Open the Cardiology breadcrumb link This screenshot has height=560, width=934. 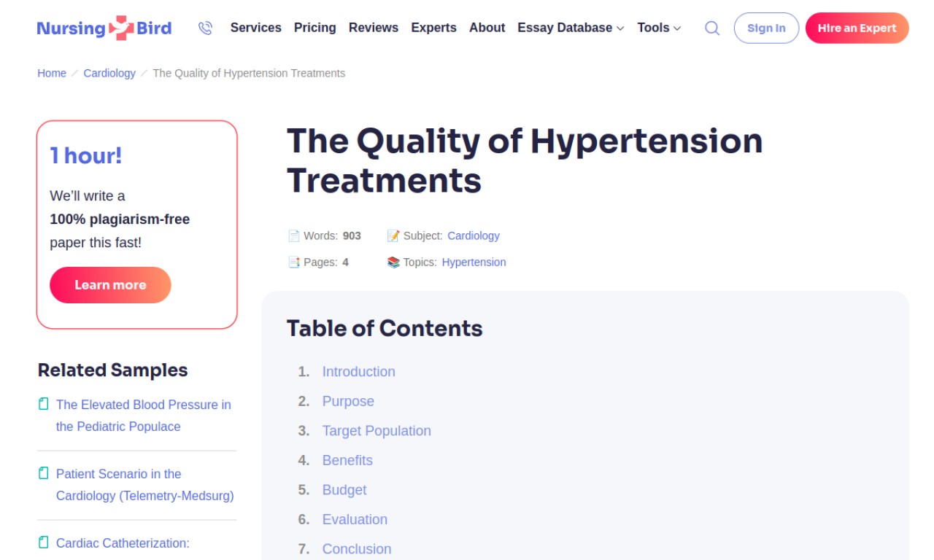(x=109, y=73)
